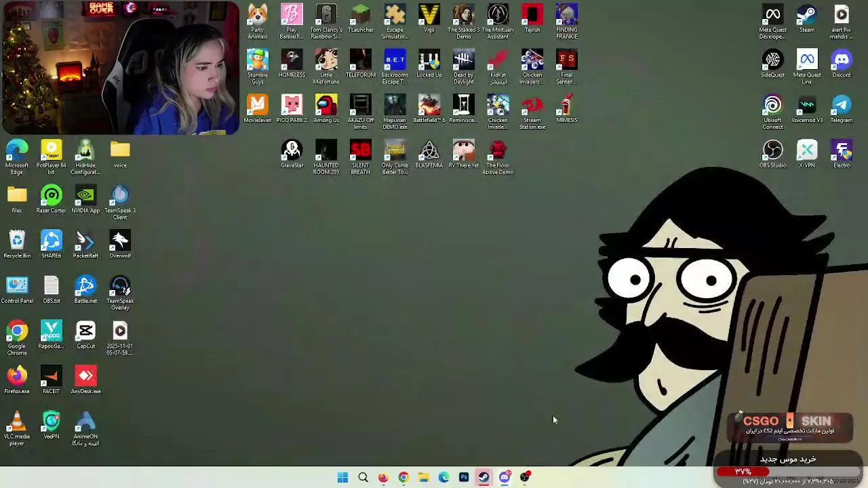Open the Firefox.exe desktop shortcut
The width and height of the screenshot is (868, 488).
click(x=17, y=380)
